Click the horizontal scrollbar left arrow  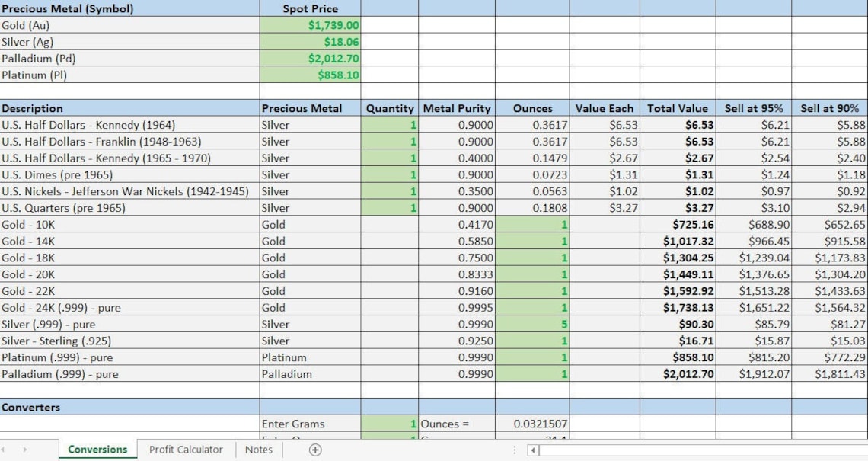533,450
